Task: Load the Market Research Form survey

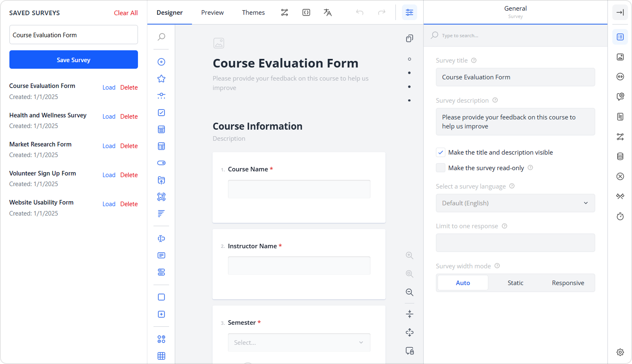Action: [x=109, y=146]
